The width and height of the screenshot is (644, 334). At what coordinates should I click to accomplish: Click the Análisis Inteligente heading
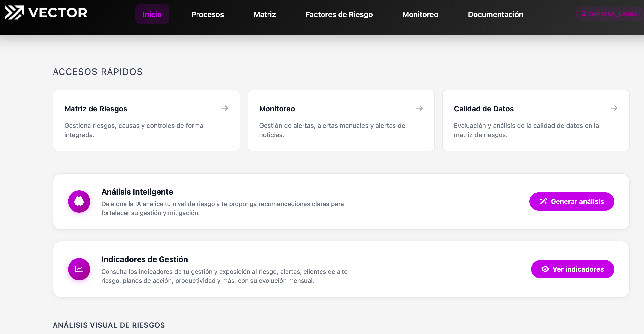point(137,192)
